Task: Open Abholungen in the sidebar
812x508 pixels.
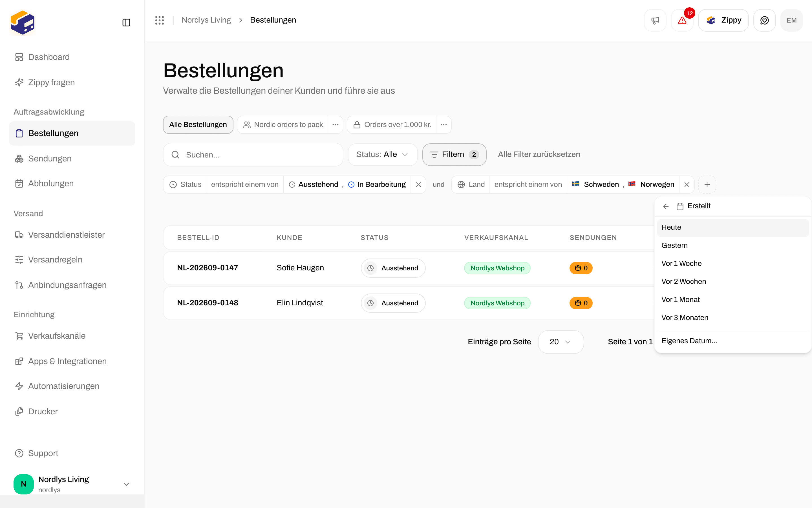Action: [x=72, y=183]
